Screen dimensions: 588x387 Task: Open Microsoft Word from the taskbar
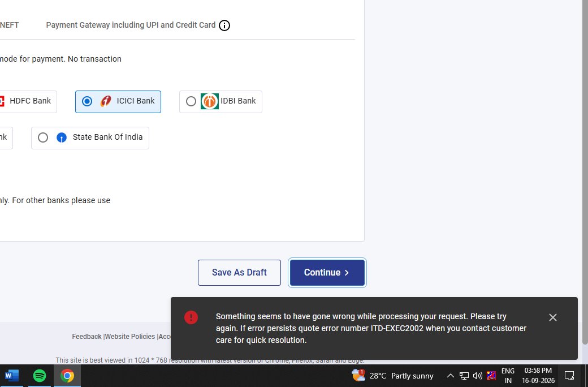pyautogui.click(x=12, y=375)
